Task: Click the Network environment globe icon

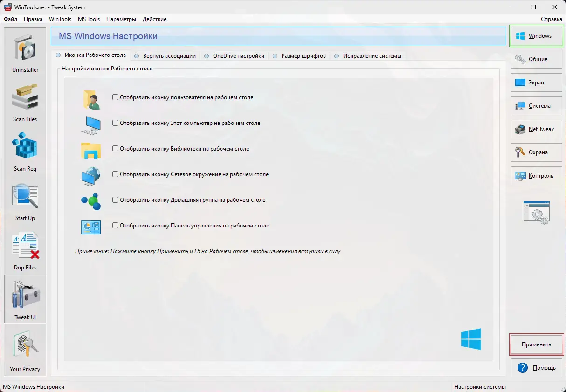Action: click(x=91, y=176)
